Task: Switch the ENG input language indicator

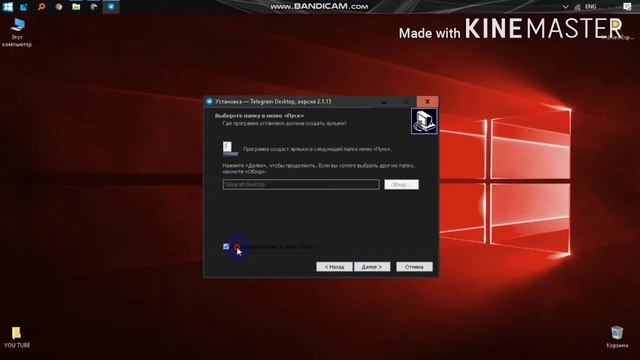Action: (x=591, y=7)
